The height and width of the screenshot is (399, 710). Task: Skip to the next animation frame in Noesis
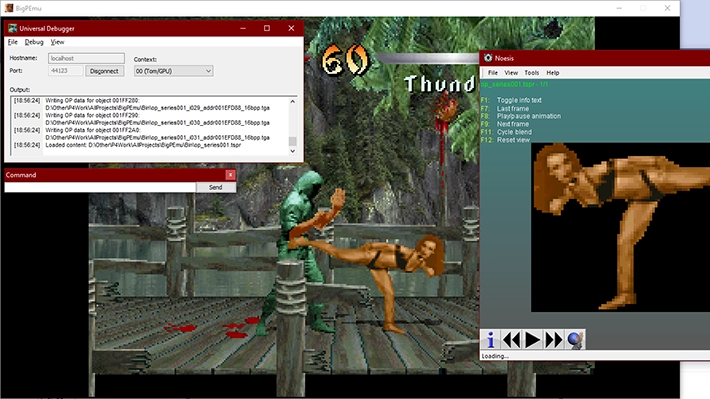point(554,339)
